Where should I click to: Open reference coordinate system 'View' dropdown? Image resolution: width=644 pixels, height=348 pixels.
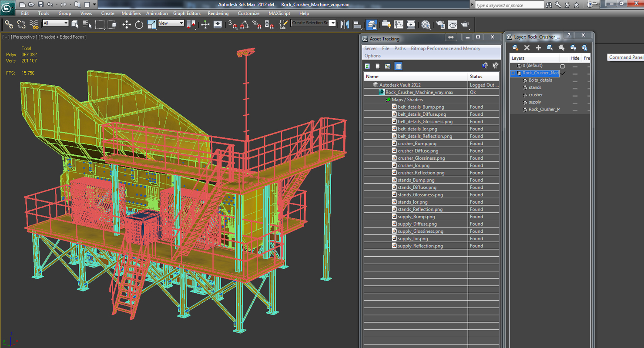coord(171,23)
